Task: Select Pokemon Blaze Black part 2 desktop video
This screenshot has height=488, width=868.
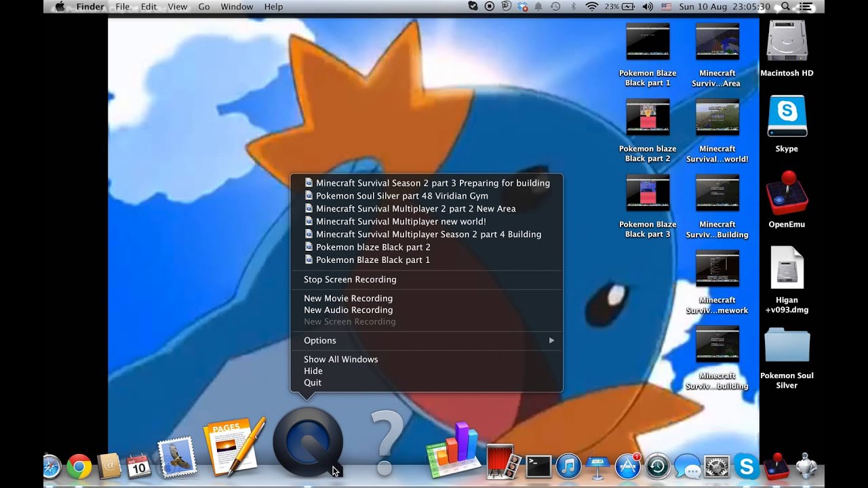Action: click(x=648, y=130)
